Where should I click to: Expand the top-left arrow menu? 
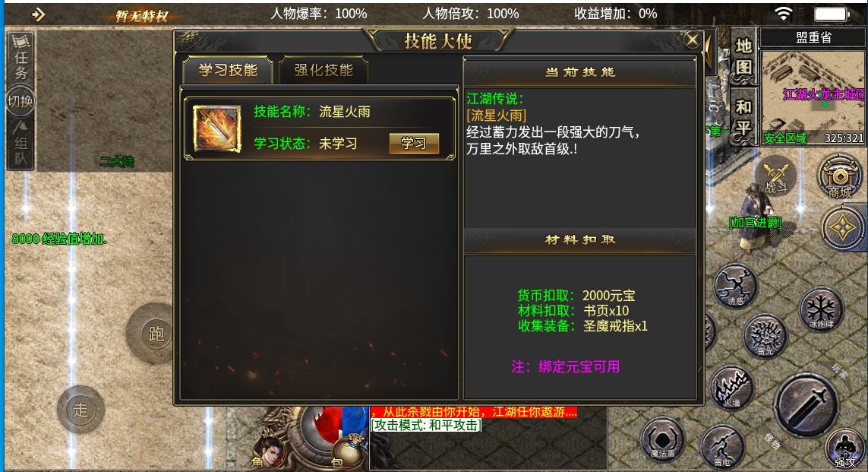point(38,14)
